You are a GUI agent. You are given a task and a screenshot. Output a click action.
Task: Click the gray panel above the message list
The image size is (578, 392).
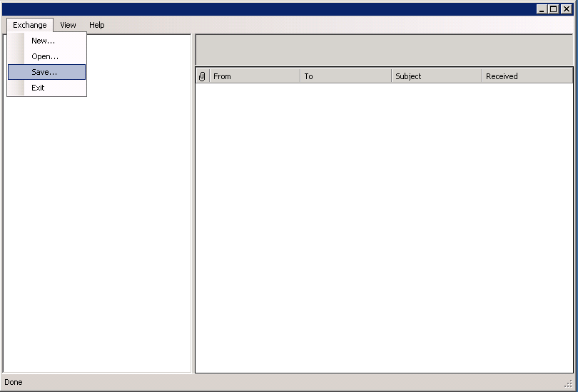tap(384, 49)
